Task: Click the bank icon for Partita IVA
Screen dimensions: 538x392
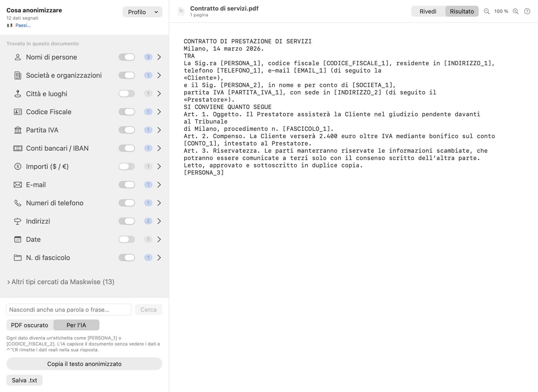Action: [x=18, y=130]
